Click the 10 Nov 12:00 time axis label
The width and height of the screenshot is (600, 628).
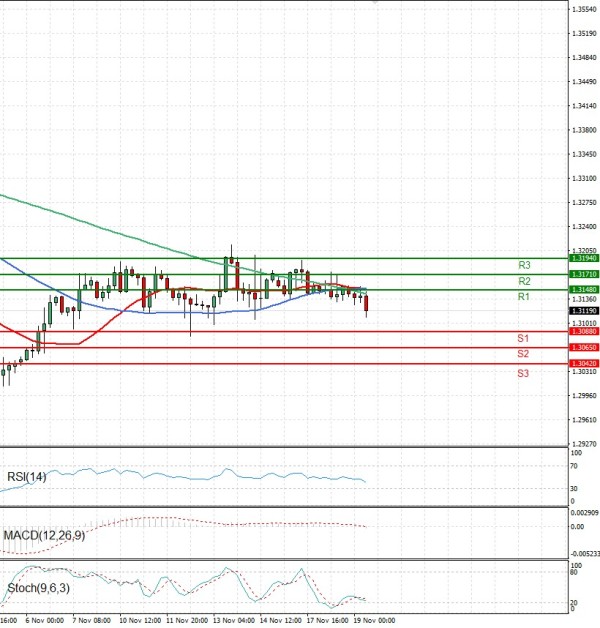[x=139, y=619]
